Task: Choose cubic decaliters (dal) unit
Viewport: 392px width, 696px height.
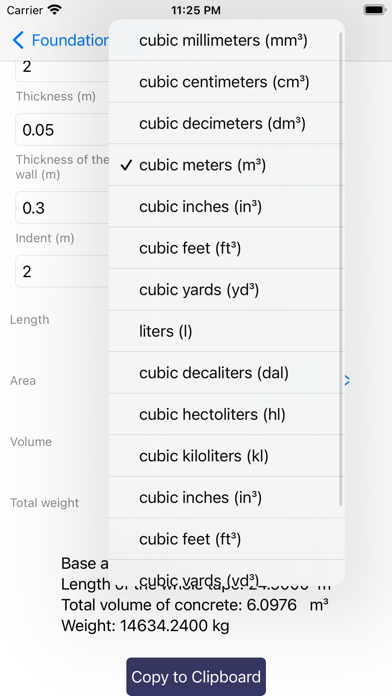Action: 226,372
